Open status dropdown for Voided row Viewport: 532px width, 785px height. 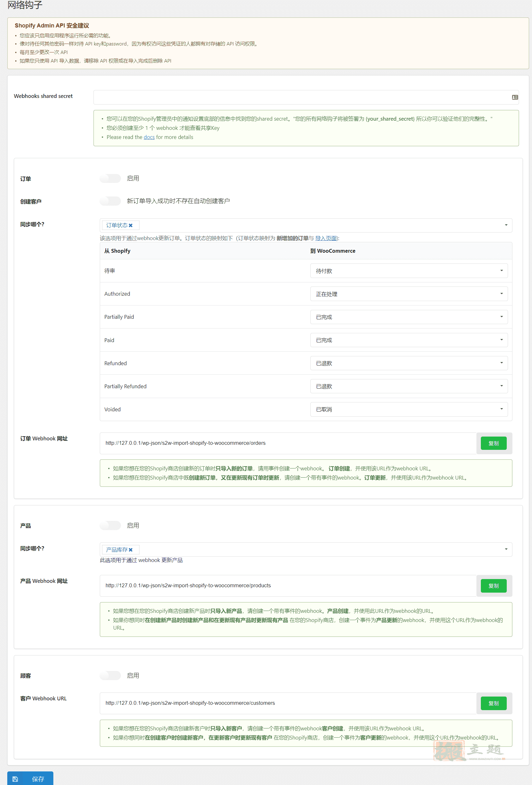coord(409,409)
